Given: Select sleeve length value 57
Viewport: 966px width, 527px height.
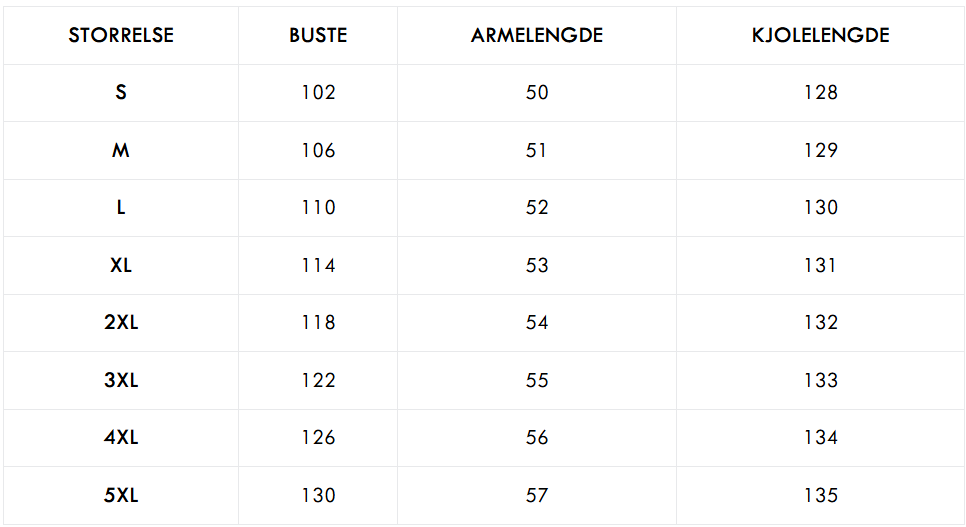Looking at the screenshot, I should click(537, 495).
